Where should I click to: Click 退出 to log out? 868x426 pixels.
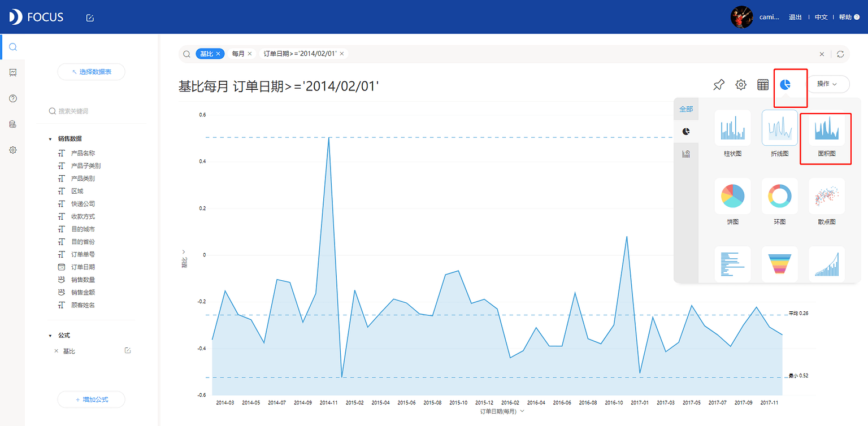coord(795,18)
